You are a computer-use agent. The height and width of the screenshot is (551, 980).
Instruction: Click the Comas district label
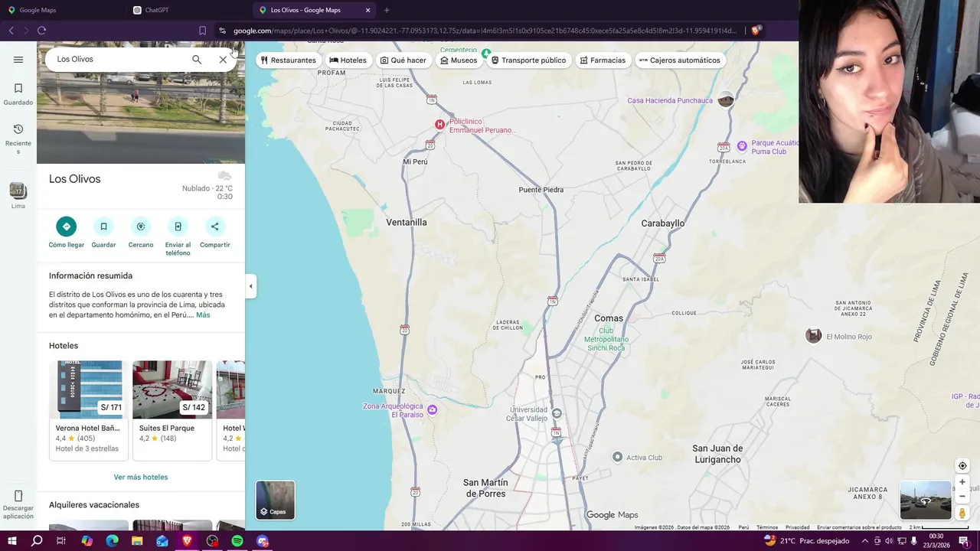pyautogui.click(x=609, y=318)
